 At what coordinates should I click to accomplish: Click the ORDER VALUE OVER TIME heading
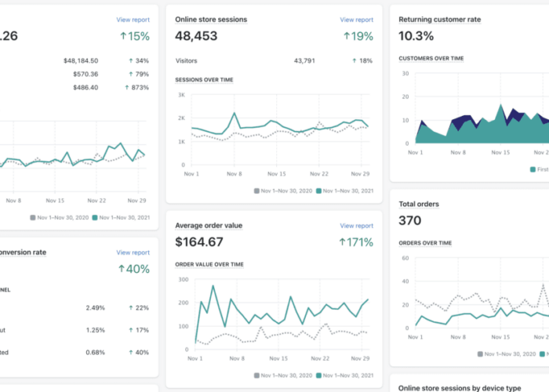(209, 265)
